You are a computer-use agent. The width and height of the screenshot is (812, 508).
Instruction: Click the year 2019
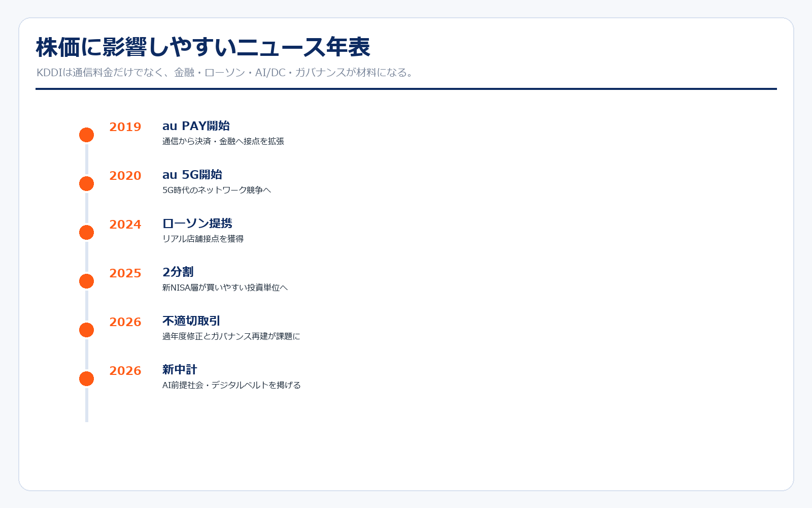(x=125, y=127)
